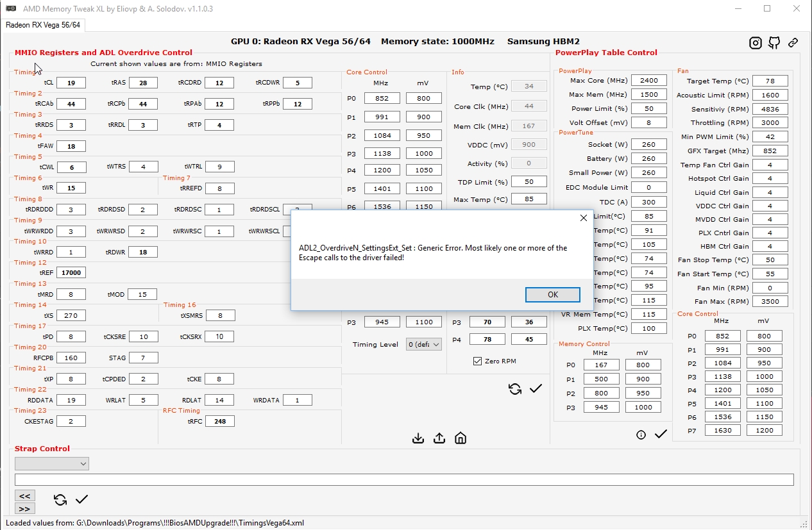This screenshot has height=530, width=812.
Task: Click the apply checkmark next to the Overdrive refresh icon
Action: click(536, 388)
